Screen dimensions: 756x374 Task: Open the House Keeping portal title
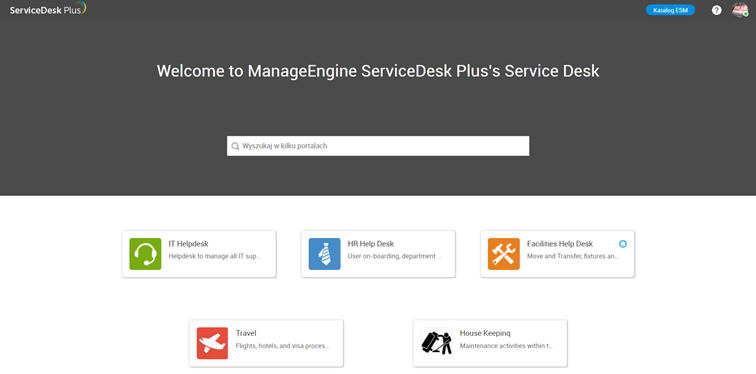[x=485, y=333]
